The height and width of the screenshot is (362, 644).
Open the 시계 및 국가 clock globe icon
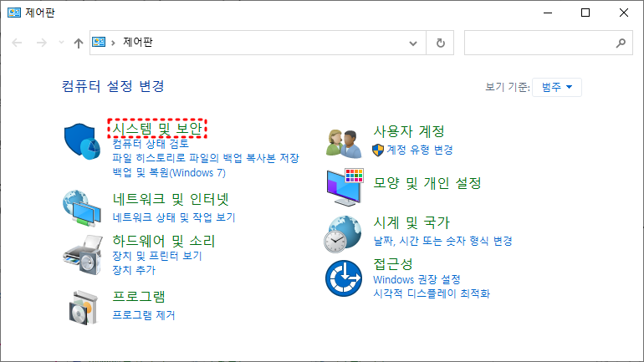[343, 234]
